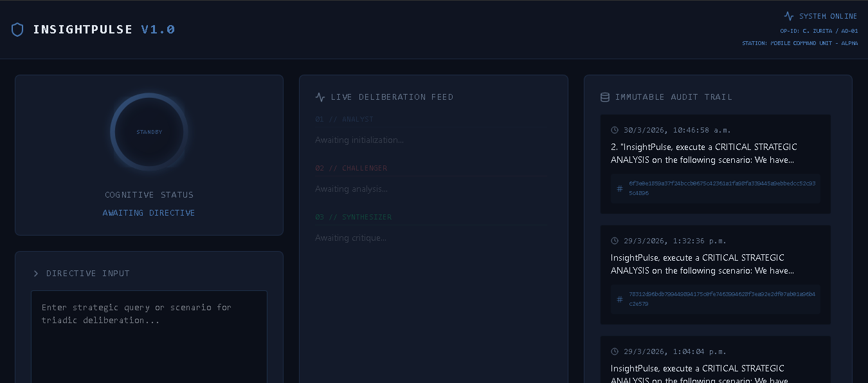868x383 pixels.
Task: Click the clock icon on the 1:04:04 audit entry
Action: 614,351
